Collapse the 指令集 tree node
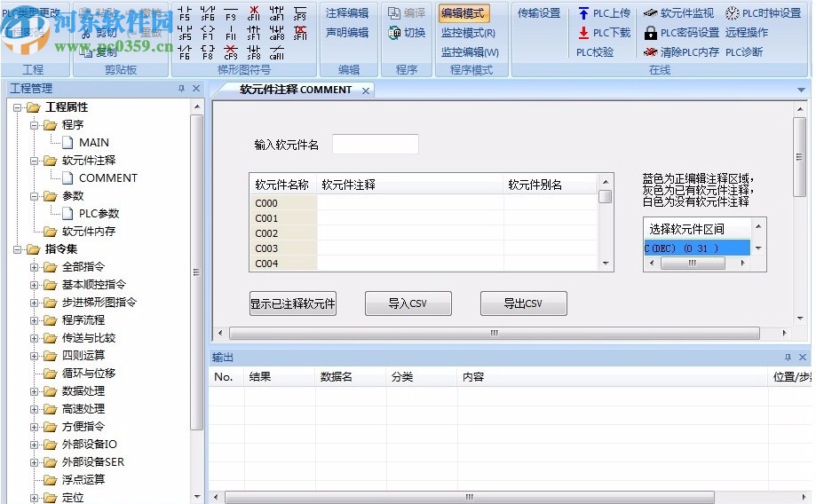Image resolution: width=816 pixels, height=504 pixels. click(x=17, y=249)
